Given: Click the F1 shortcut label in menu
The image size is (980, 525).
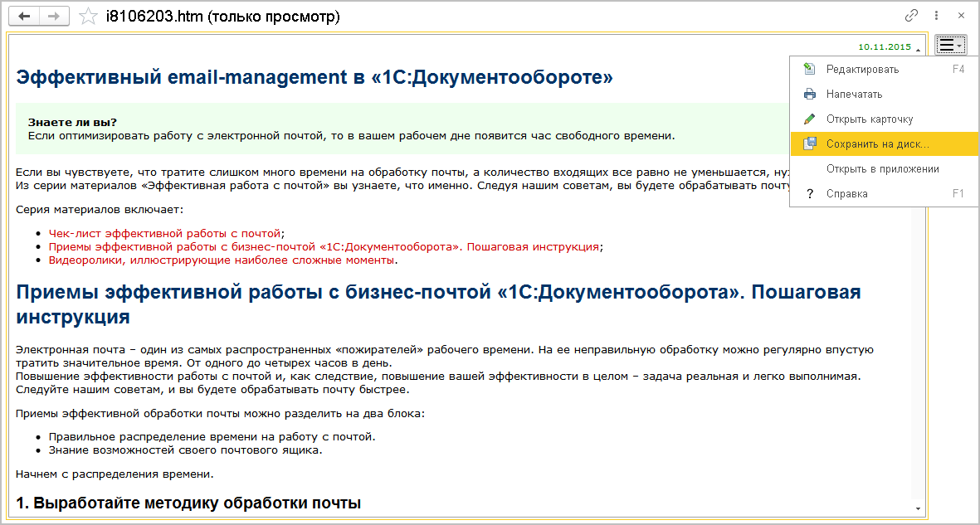Looking at the screenshot, I should point(958,194).
